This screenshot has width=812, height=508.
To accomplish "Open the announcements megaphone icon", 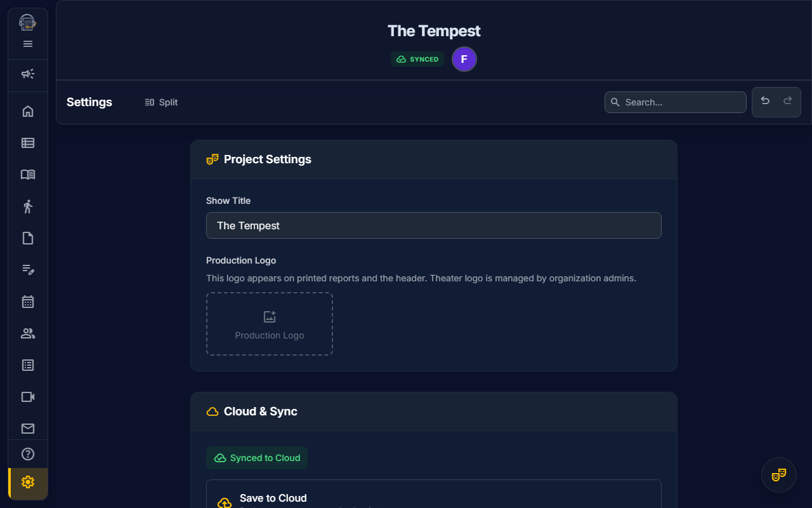I will 27,74.
